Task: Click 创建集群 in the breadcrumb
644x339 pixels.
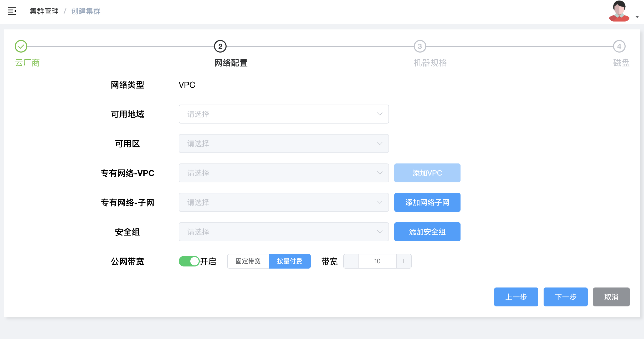Action: click(85, 11)
